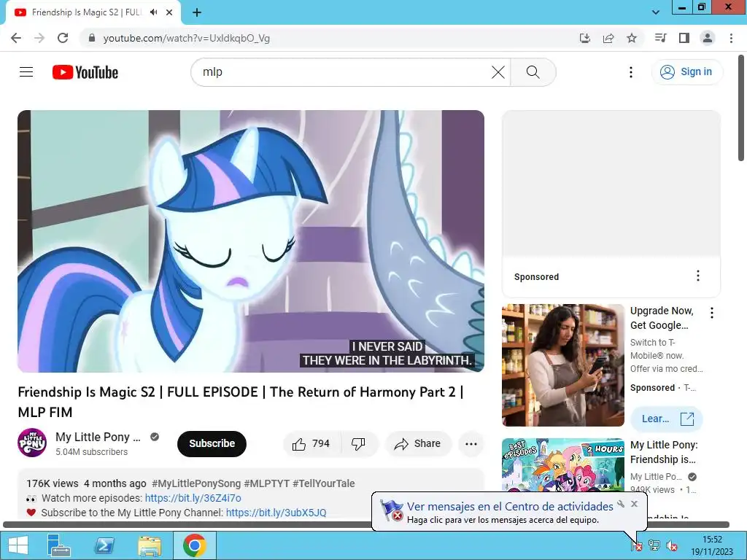Open Action Center flag tray icon

637,545
